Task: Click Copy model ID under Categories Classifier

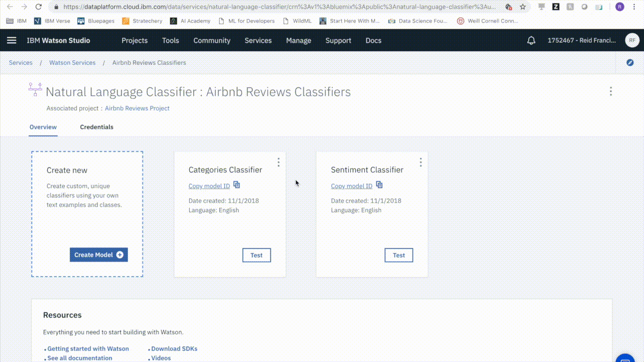Action: pyautogui.click(x=209, y=186)
